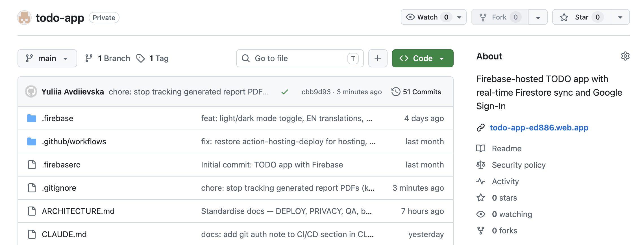Image resolution: width=644 pixels, height=245 pixels.
Task: Open the fork options dropdown arrow
Action: coord(538,17)
